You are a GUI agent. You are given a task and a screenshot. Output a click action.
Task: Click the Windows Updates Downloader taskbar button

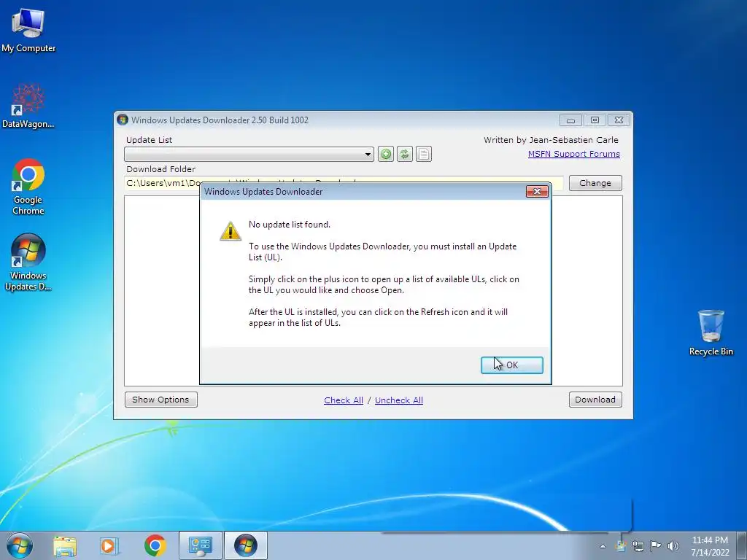click(x=246, y=545)
